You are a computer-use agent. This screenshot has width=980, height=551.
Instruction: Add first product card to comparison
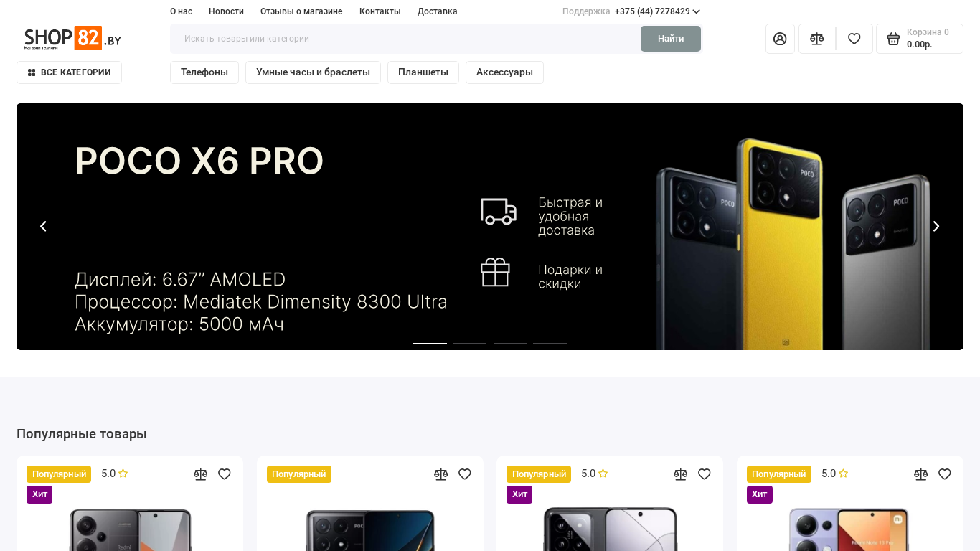pyautogui.click(x=201, y=474)
